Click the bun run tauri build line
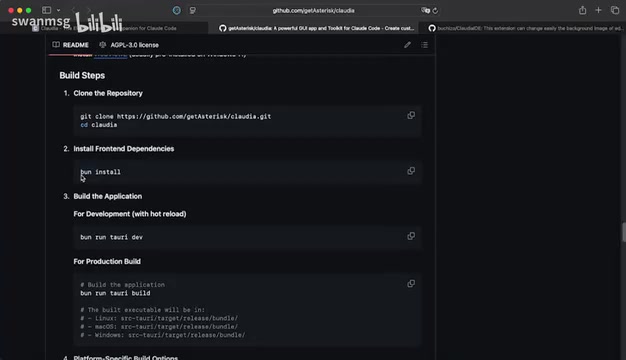 pyautogui.click(x=115, y=293)
